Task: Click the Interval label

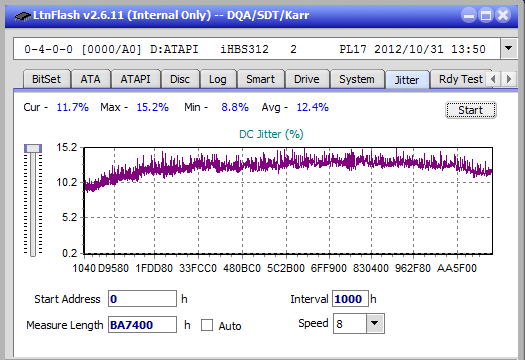Action: click(x=309, y=299)
